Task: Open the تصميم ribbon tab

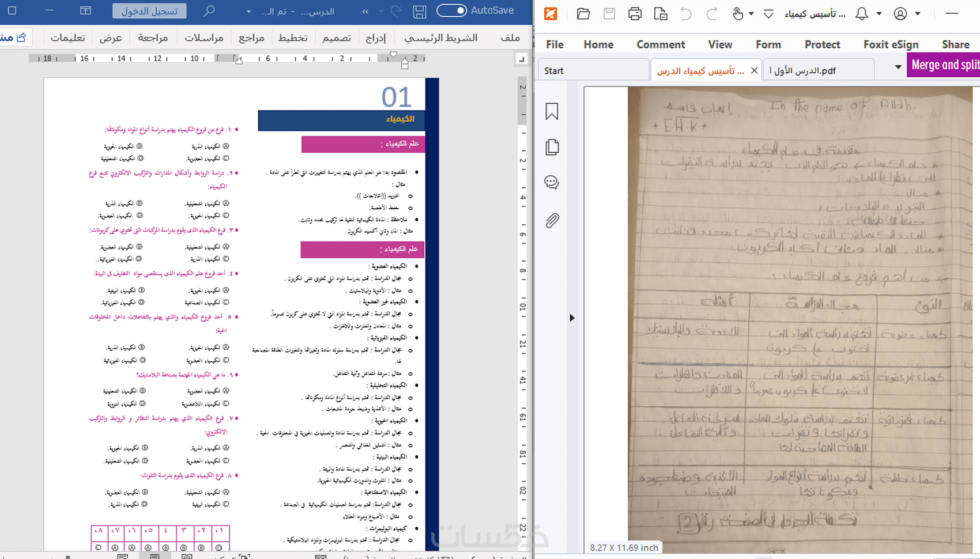Action: click(x=337, y=37)
